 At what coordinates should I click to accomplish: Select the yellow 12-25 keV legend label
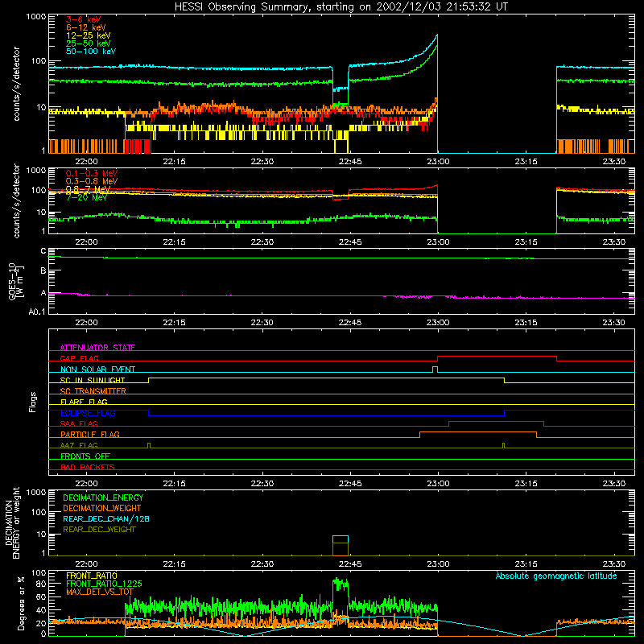pyautogui.click(x=89, y=35)
